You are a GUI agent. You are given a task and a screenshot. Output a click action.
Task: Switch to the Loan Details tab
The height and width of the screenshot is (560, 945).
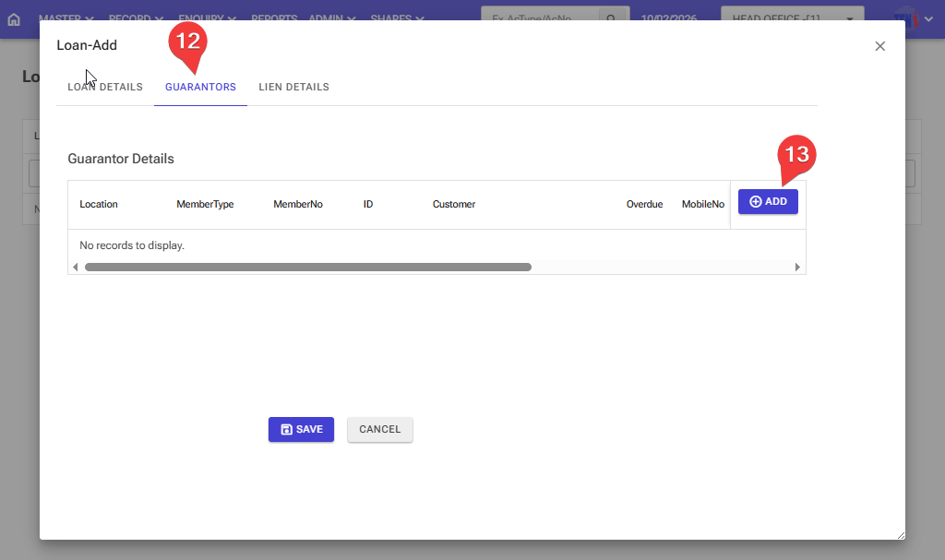(105, 88)
